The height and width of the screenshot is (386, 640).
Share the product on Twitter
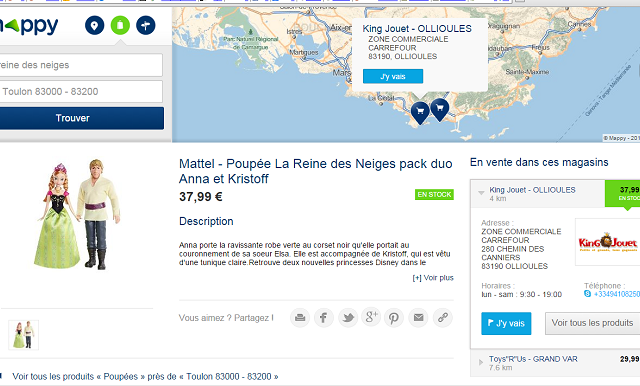pyautogui.click(x=348, y=317)
